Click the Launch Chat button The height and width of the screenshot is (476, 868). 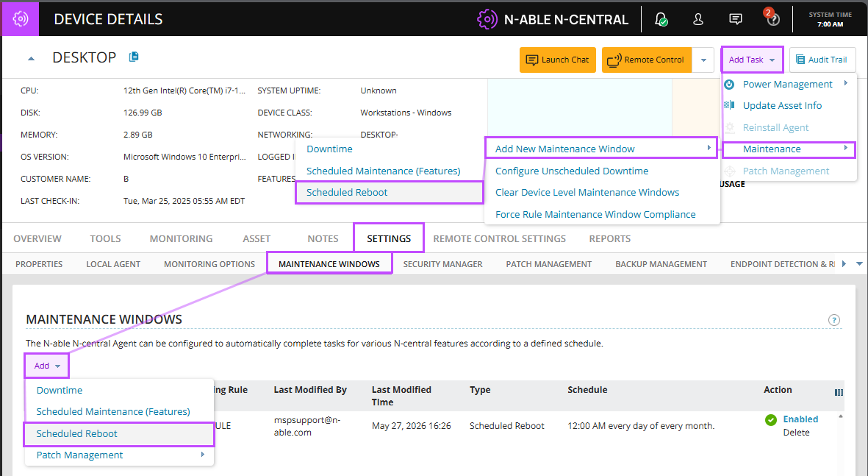pos(557,60)
